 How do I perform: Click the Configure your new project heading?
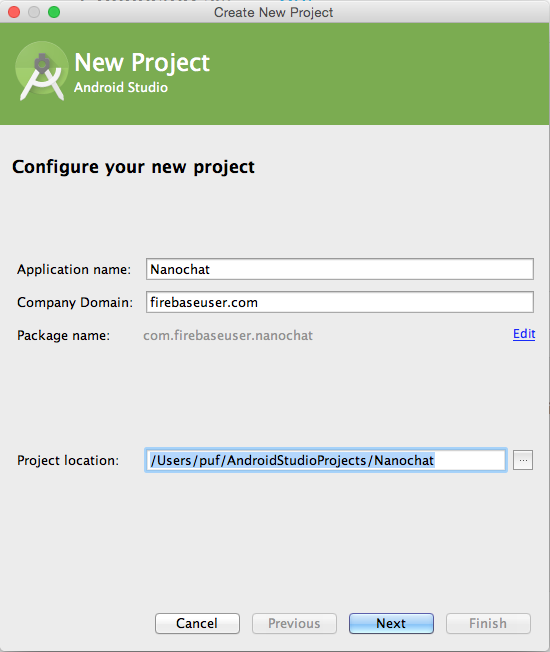point(133,167)
